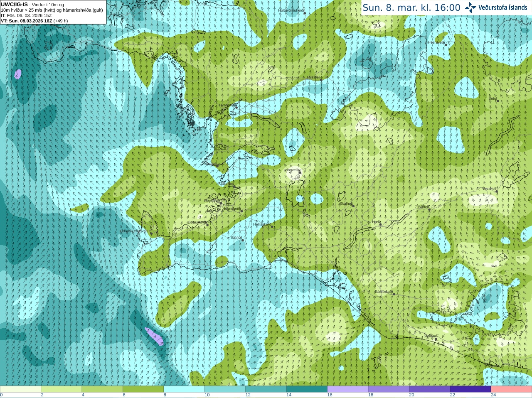
Task: Select the Holtavörðuheiði station label
Action: pos(291,10)
